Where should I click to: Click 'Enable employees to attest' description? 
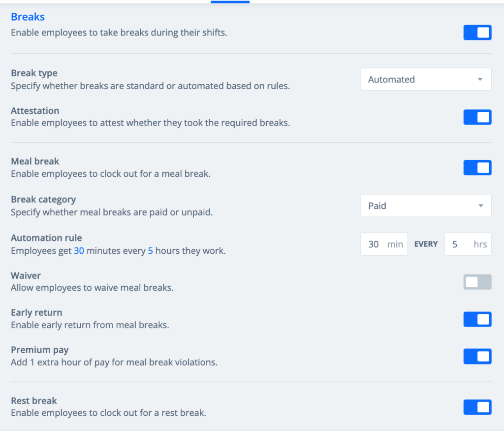tap(151, 123)
